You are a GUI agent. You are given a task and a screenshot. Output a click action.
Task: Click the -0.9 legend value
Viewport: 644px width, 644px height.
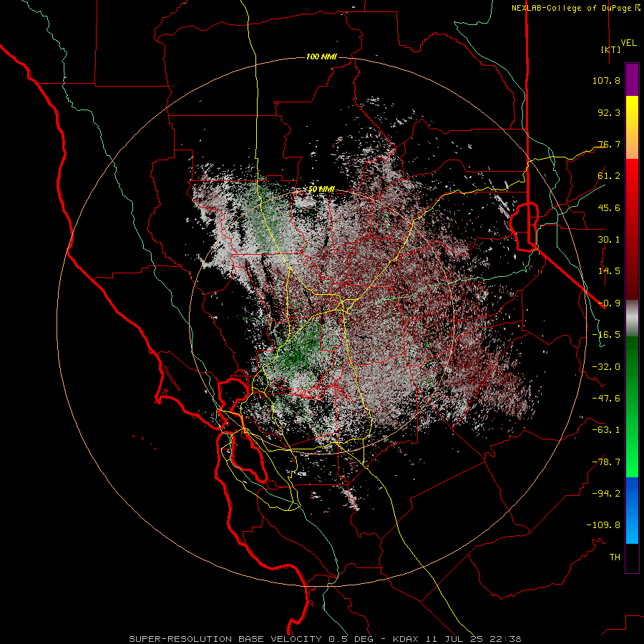(609, 303)
